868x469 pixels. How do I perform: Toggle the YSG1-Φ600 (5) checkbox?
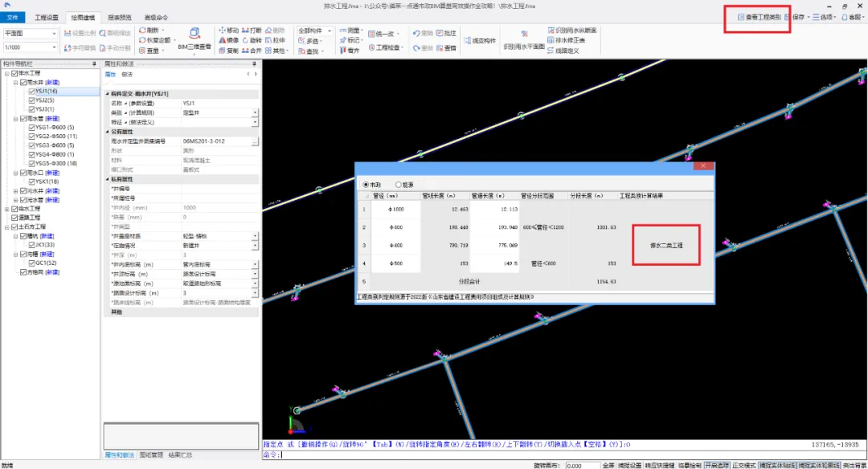click(x=32, y=127)
